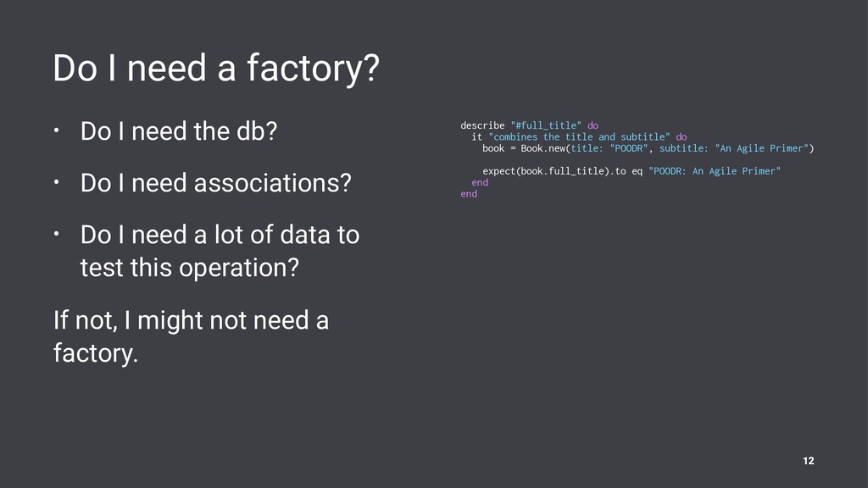Click slide number 12
This screenshot has height=488, width=868.
click(808, 461)
